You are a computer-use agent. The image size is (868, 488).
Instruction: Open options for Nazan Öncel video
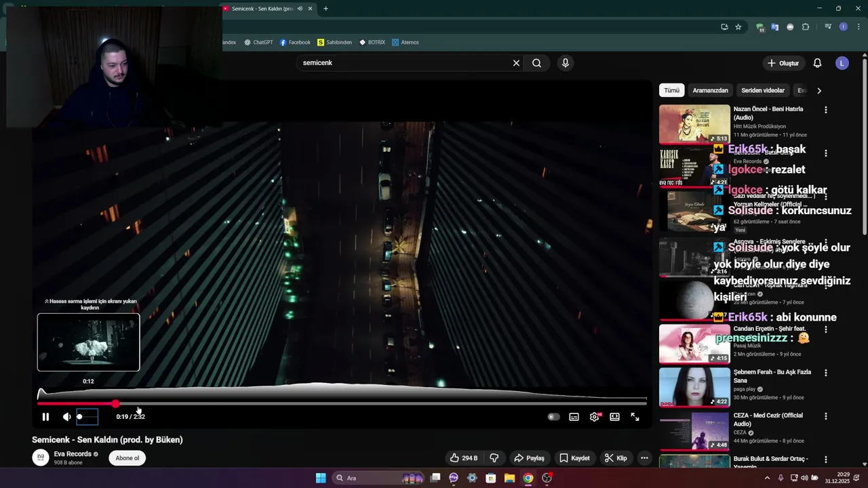point(825,110)
